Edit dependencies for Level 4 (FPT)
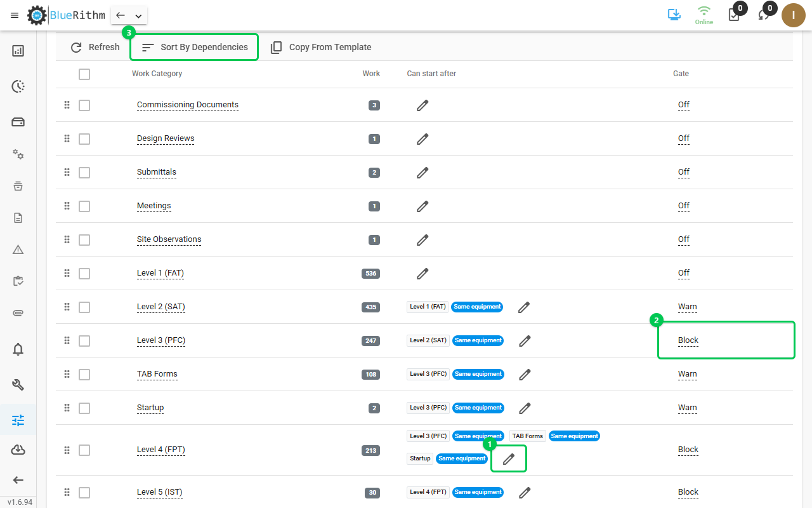 tap(509, 458)
